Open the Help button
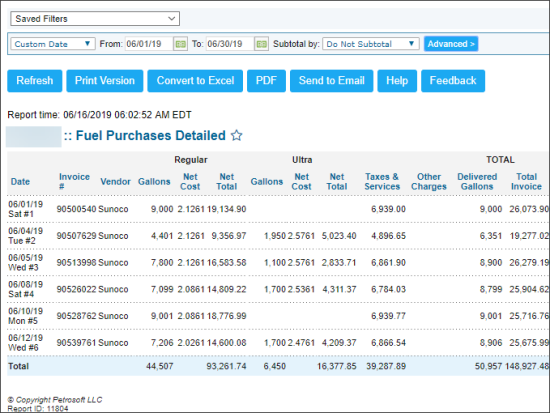Screen dimensions: 550x413 397,81
